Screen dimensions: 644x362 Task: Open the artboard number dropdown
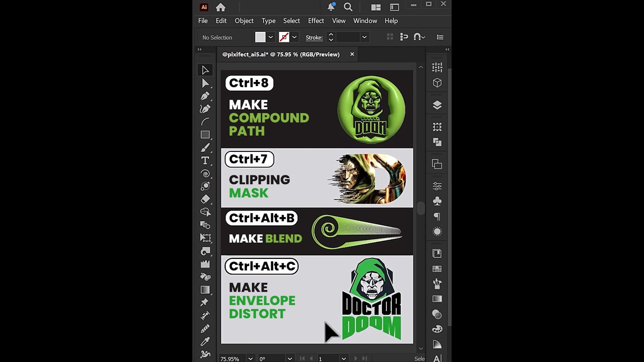(343, 358)
